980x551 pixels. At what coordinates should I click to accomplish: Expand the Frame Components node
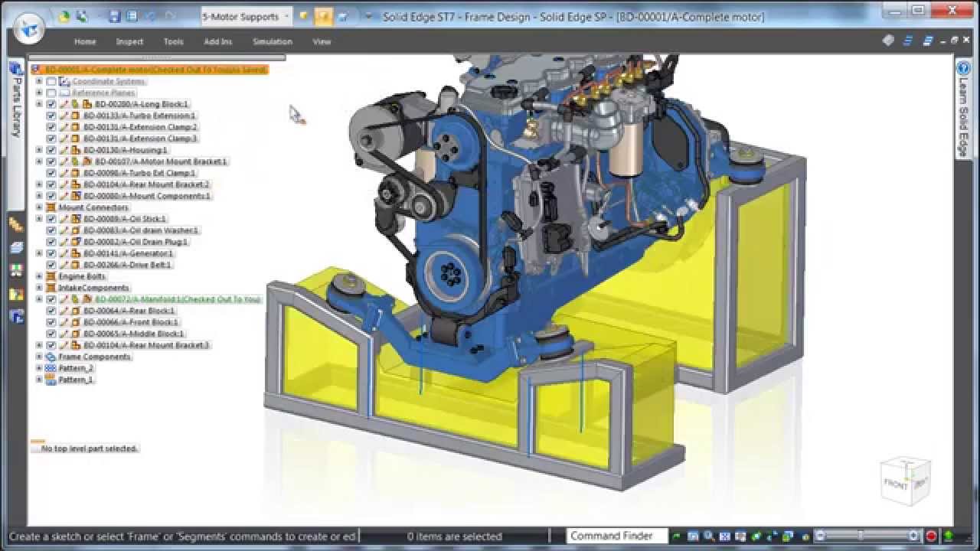click(40, 357)
